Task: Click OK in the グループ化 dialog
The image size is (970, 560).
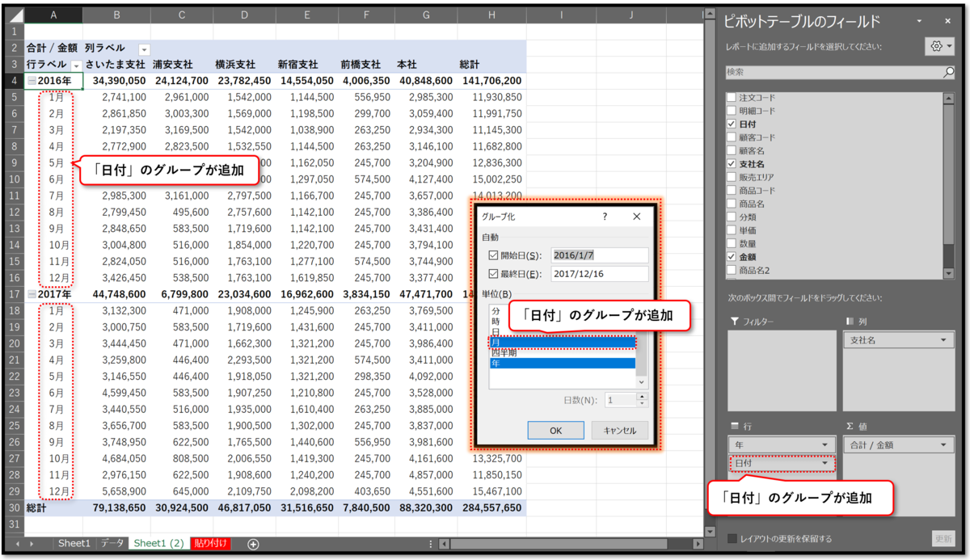Action: 555,431
